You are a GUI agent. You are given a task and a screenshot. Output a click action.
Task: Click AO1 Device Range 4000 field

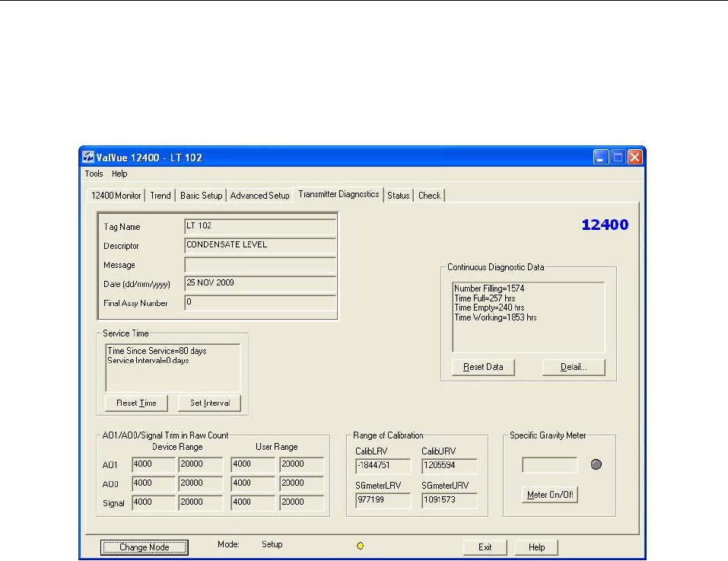[153, 464]
